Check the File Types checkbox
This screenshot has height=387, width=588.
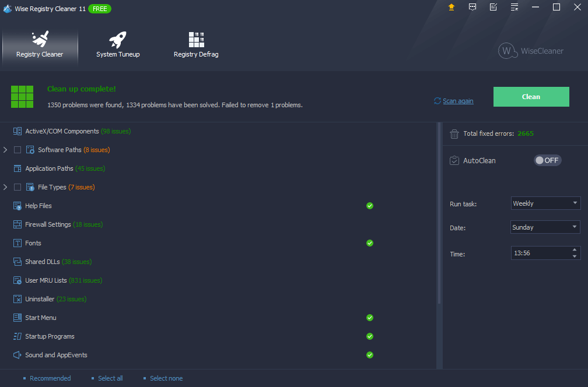pos(17,187)
